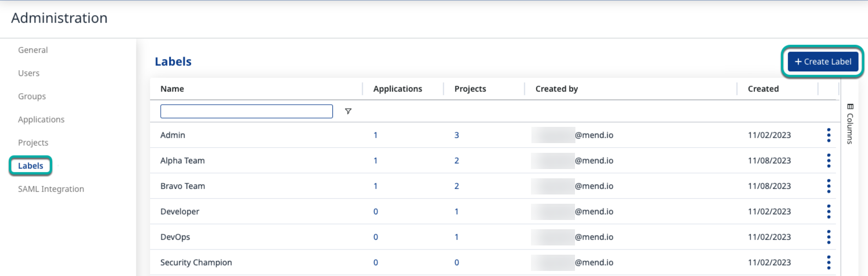Open DevOps label's applications count 0
This screenshot has height=276, width=868.
375,237
